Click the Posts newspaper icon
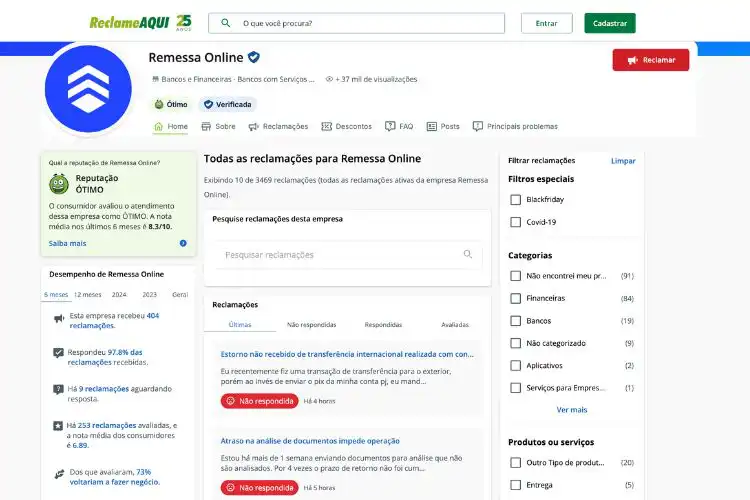The height and width of the screenshot is (500, 750). [432, 126]
